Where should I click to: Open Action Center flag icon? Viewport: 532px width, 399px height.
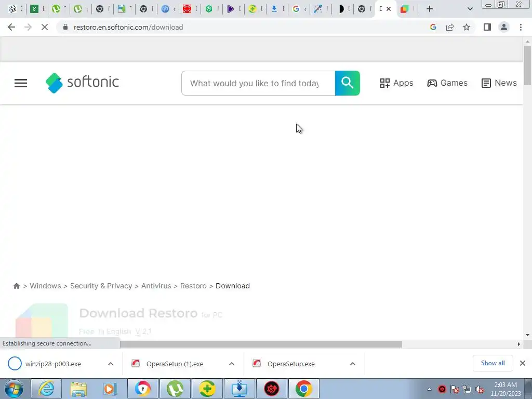[455, 389]
